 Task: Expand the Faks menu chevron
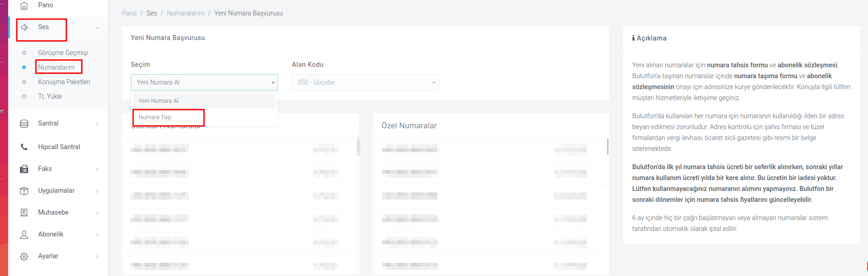click(x=97, y=169)
